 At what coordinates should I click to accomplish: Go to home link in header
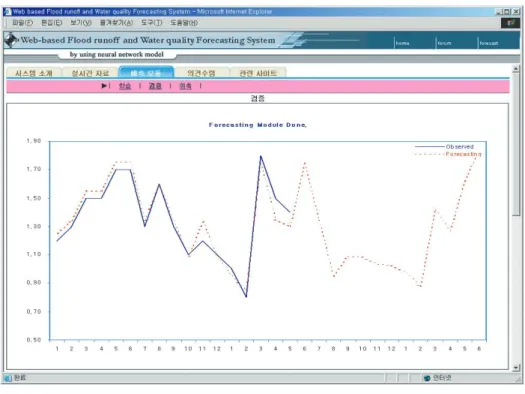(x=402, y=43)
